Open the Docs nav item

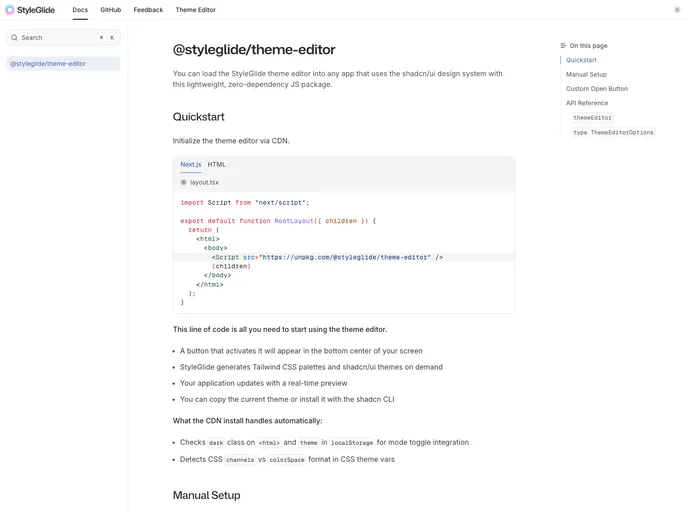(80, 10)
